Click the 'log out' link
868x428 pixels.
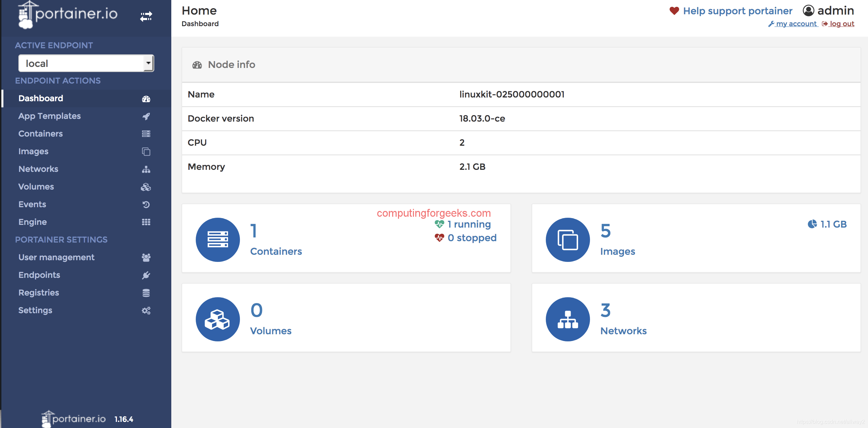pyautogui.click(x=838, y=24)
